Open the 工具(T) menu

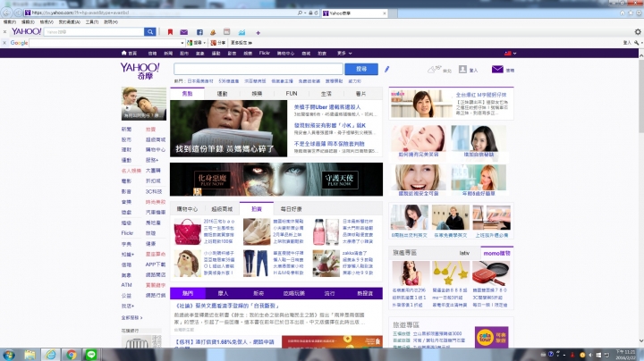[92, 22]
